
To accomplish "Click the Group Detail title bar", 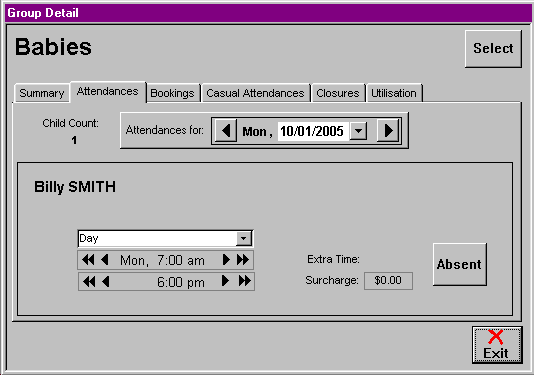I will point(268,13).
